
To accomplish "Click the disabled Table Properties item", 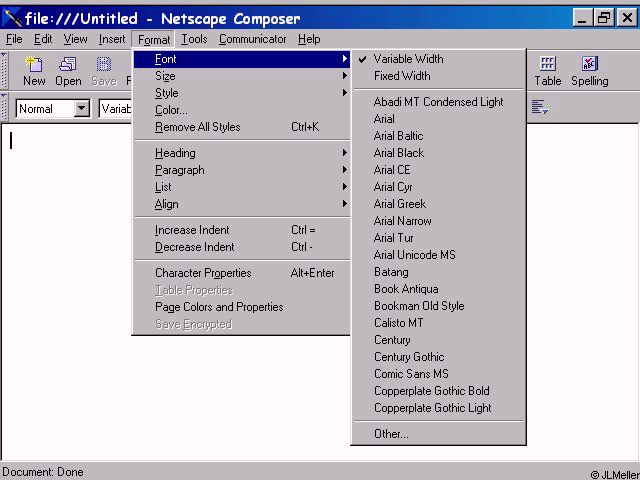I will pos(242,290).
